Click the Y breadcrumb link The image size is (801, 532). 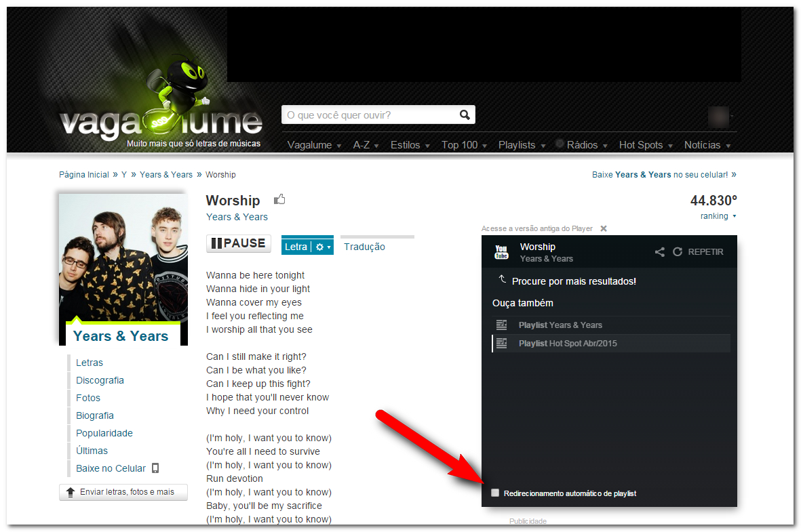pyautogui.click(x=123, y=175)
